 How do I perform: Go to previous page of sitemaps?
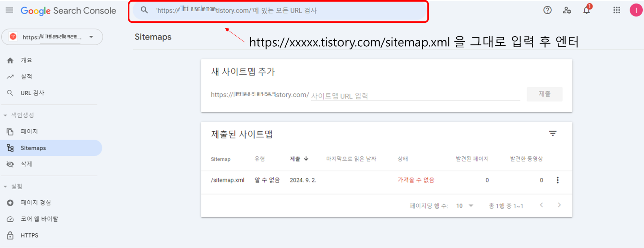point(542,205)
